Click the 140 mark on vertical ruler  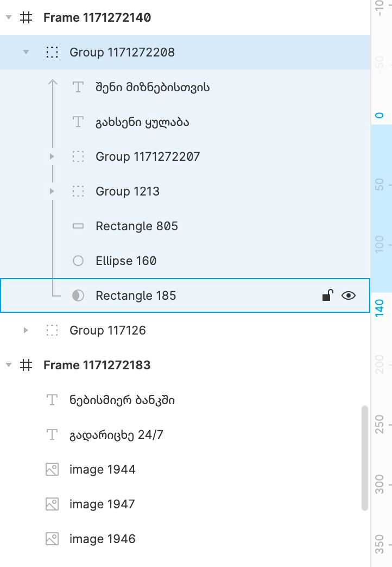pos(379,308)
